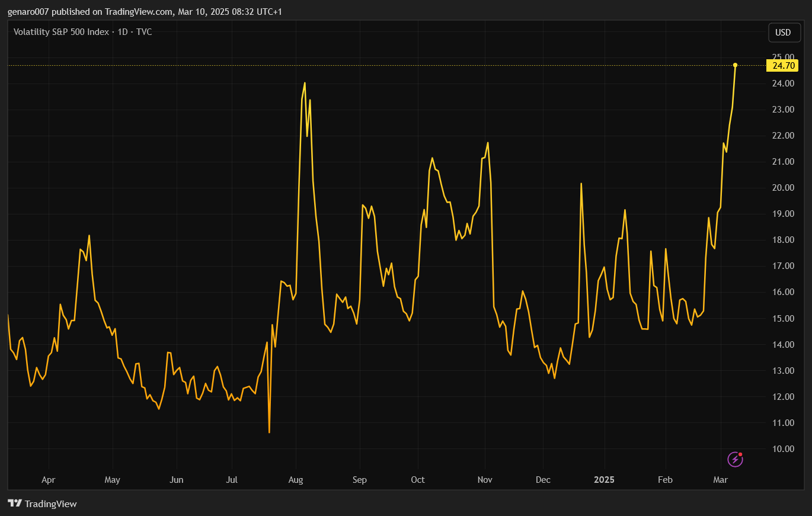Click the Jun label on time axis
812x516 pixels.
(176, 480)
